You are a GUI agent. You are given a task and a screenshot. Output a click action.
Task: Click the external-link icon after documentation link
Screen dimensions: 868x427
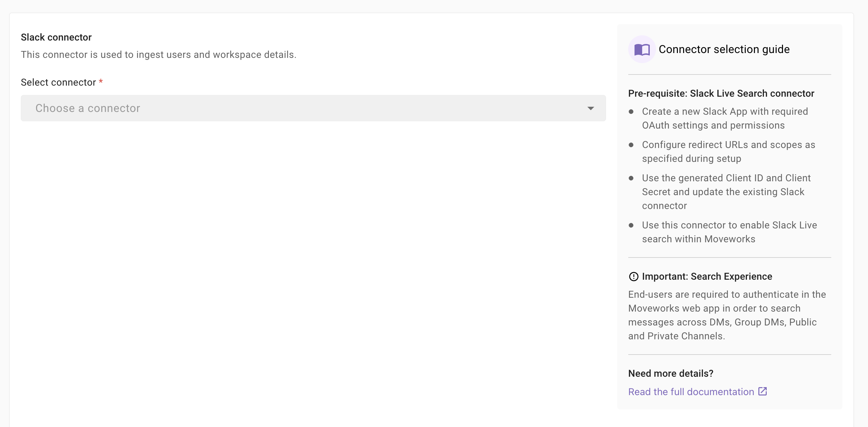763,391
